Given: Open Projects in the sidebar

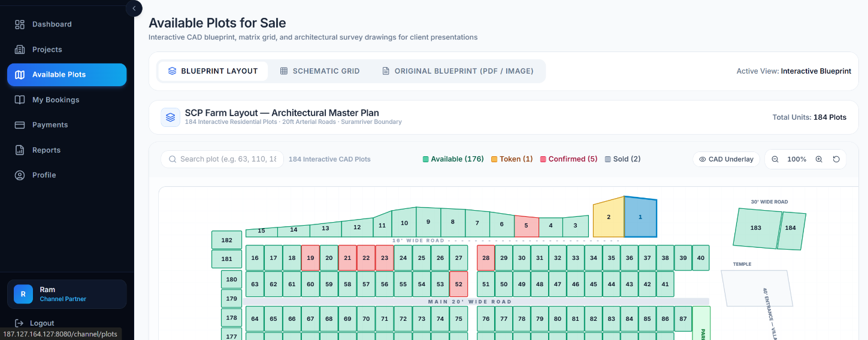Looking at the screenshot, I should click(67, 50).
